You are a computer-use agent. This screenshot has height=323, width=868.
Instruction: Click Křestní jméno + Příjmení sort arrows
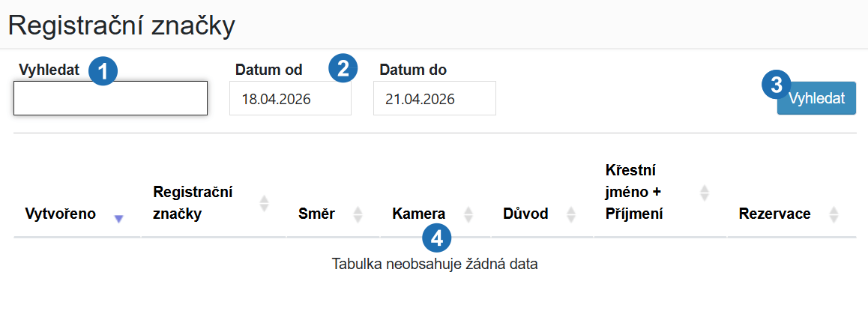point(704,193)
